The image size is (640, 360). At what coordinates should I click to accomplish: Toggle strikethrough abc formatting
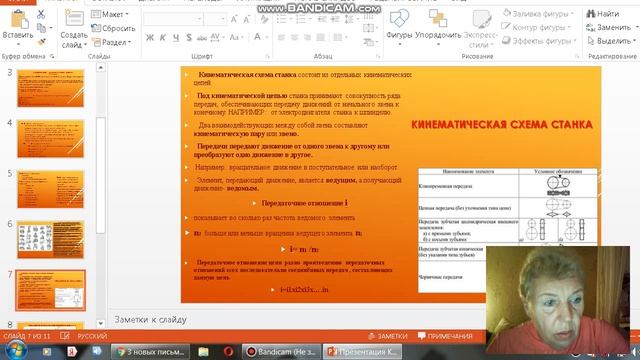(202, 38)
